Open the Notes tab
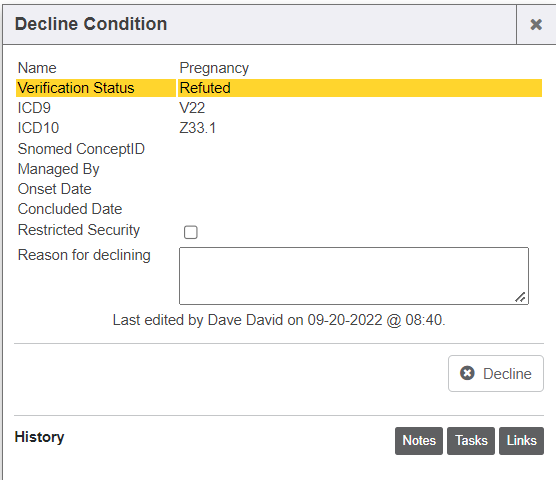This screenshot has height=480, width=556. coord(419,441)
